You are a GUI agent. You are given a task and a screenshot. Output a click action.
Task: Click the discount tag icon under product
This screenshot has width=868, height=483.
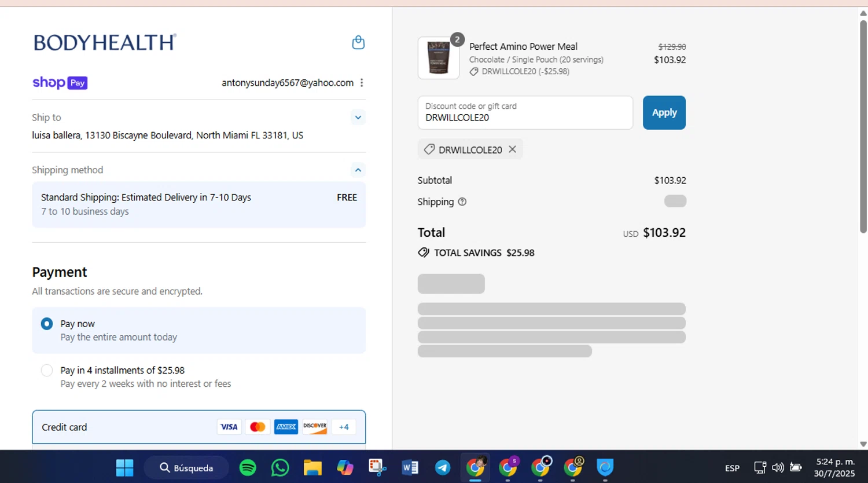[474, 72]
